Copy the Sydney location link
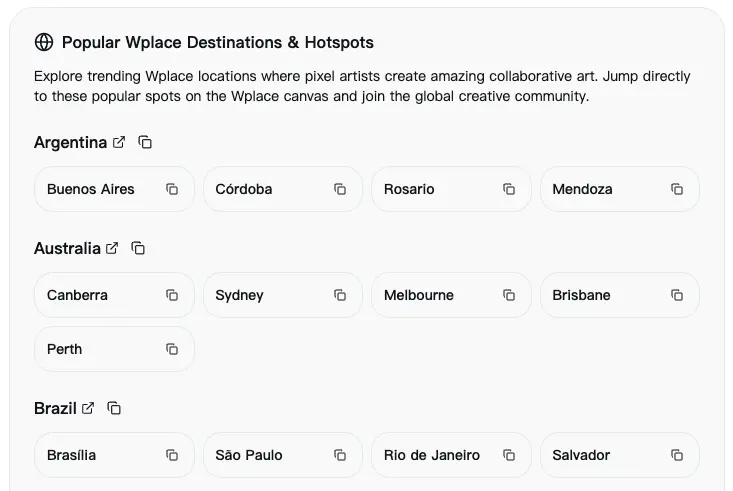Image resolution: width=733 pixels, height=491 pixels. point(340,295)
